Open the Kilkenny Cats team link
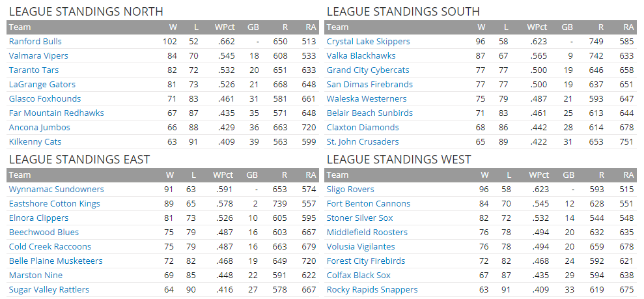 pyautogui.click(x=35, y=142)
